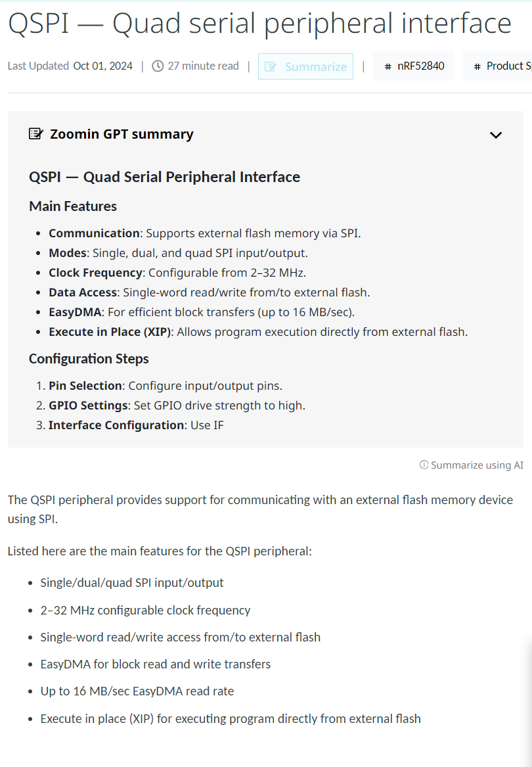Click the Zoomin GPT summary header title
Image resolution: width=532 pixels, height=767 pixels.
[122, 134]
